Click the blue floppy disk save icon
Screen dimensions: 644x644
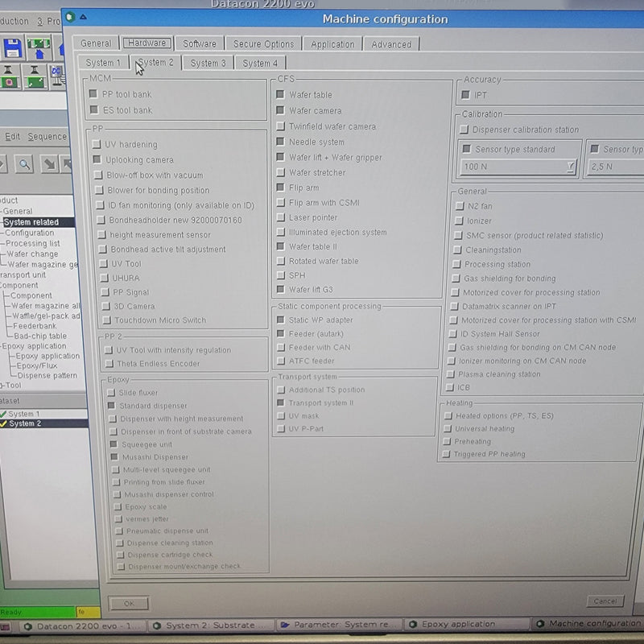[x=13, y=47]
